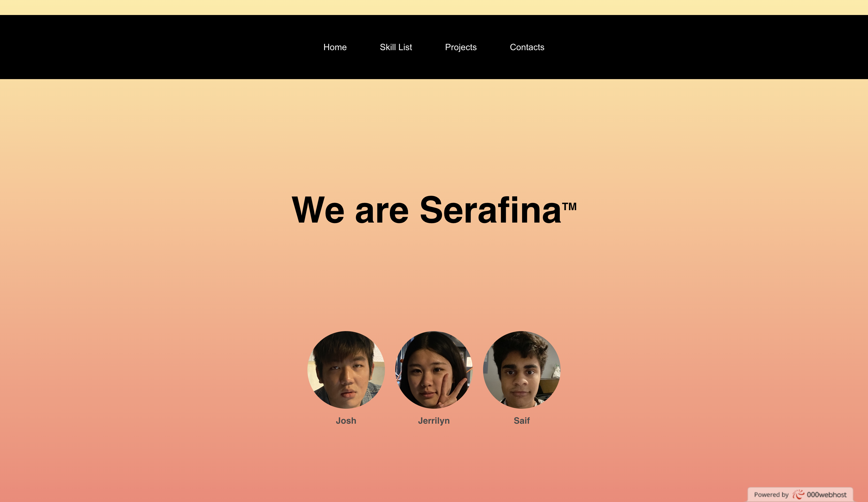This screenshot has width=868, height=502.
Task: Click the pale yellow strip above navigation bar
Action: pos(434,7)
